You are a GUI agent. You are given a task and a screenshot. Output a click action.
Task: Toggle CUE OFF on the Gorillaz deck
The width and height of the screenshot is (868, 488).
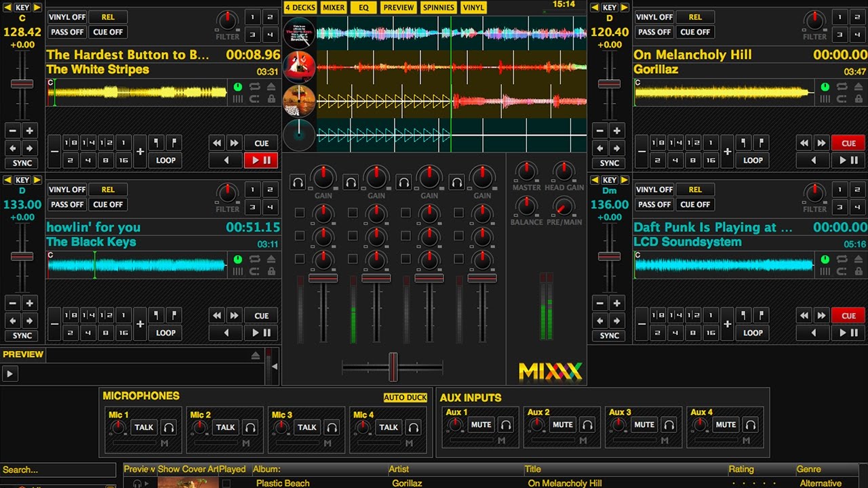tap(695, 32)
